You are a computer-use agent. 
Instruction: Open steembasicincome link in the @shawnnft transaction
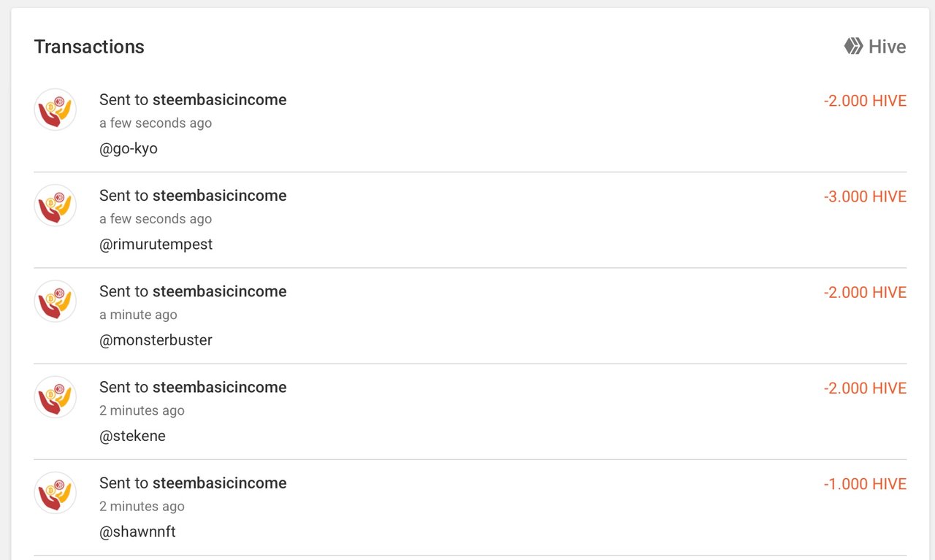point(219,483)
